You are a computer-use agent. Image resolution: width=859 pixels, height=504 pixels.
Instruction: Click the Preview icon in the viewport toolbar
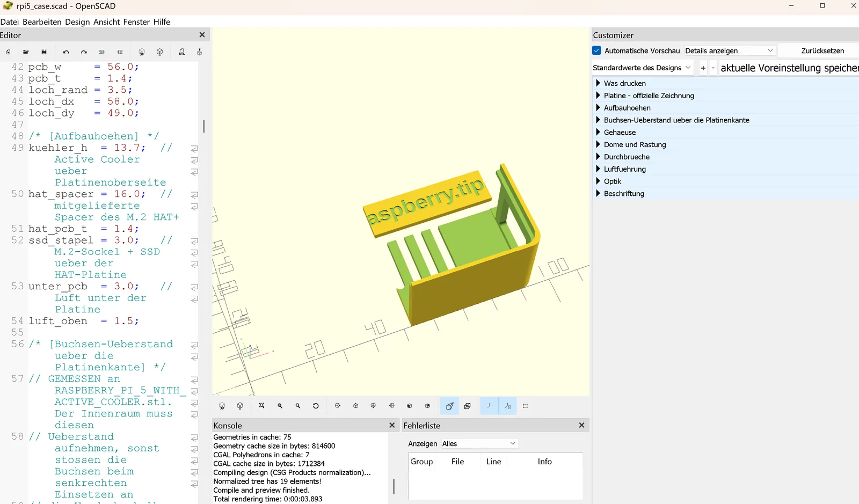click(222, 406)
